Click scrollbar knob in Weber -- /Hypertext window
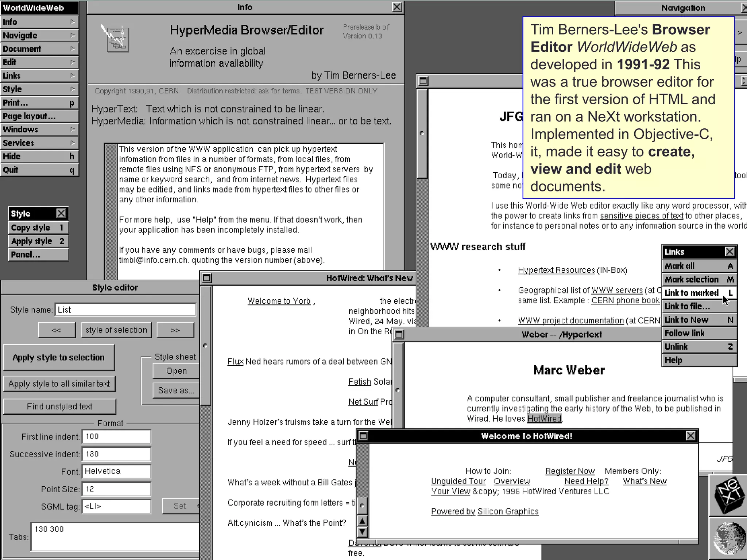 pyautogui.click(x=398, y=390)
